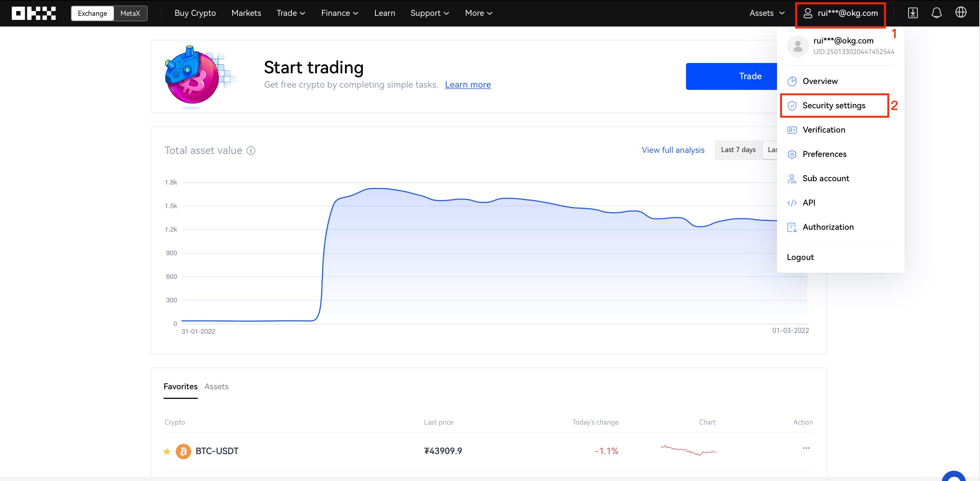
Task: Click the Security settings shield icon
Action: 792,106
